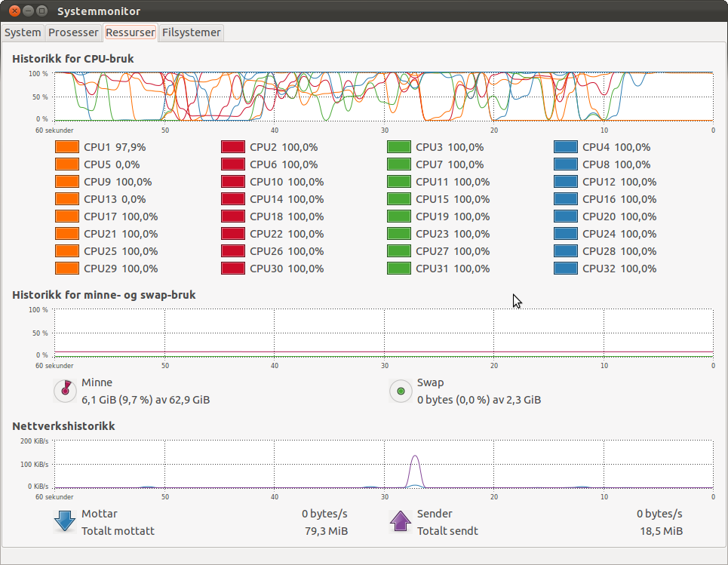This screenshot has width=728, height=565.
Task: Click the network history spike in graph
Action: point(415,471)
